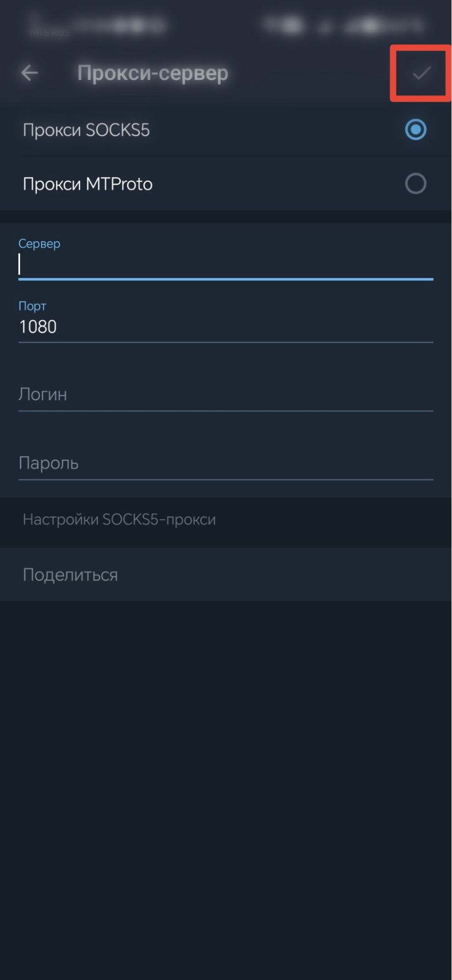Confirm proxy settings with the checkmark
The width and height of the screenshot is (452, 980).
(x=421, y=74)
